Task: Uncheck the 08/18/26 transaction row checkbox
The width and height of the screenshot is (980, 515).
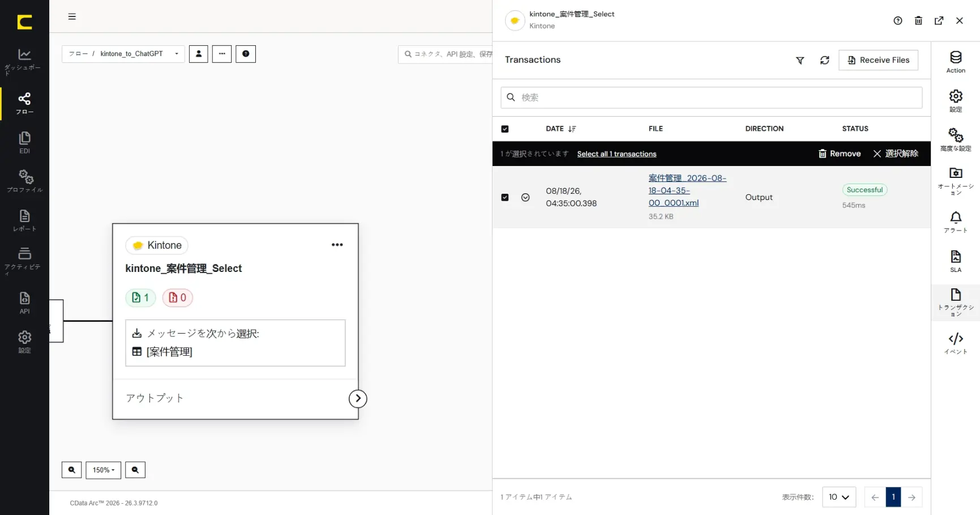Action: [505, 198]
